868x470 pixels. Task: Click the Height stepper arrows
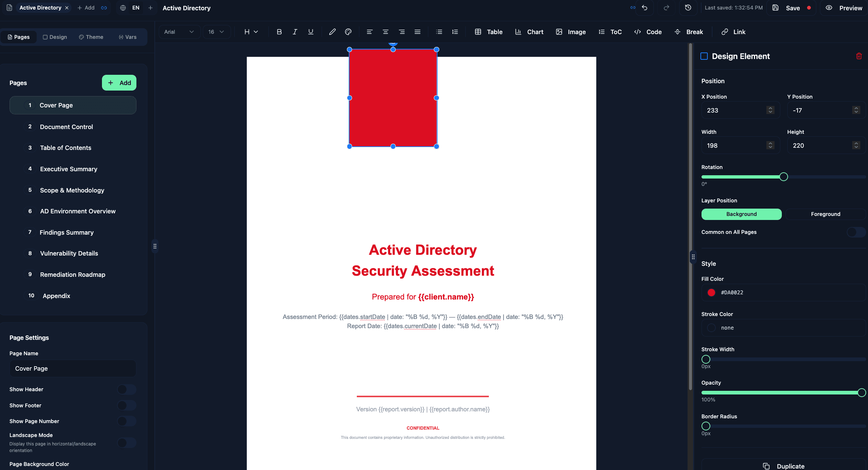856,146
